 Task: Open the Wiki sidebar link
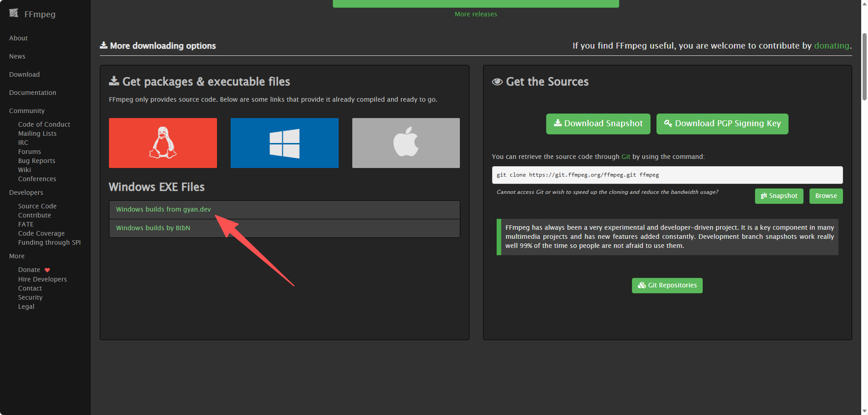25,170
